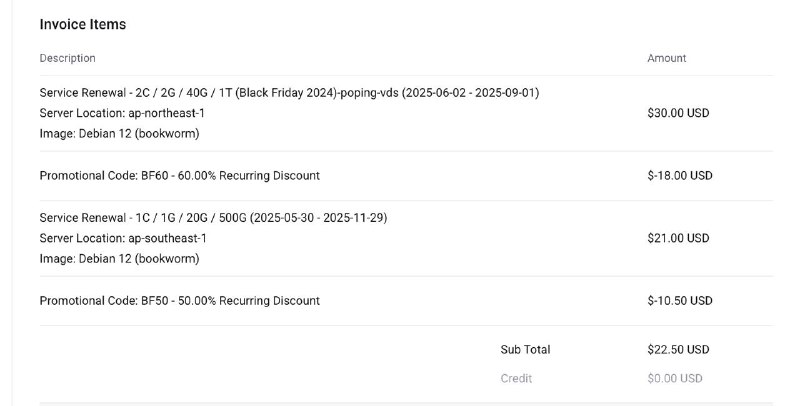The image size is (800, 406).
Task: Select the $22.50 USD subtotal value
Action: click(x=678, y=350)
